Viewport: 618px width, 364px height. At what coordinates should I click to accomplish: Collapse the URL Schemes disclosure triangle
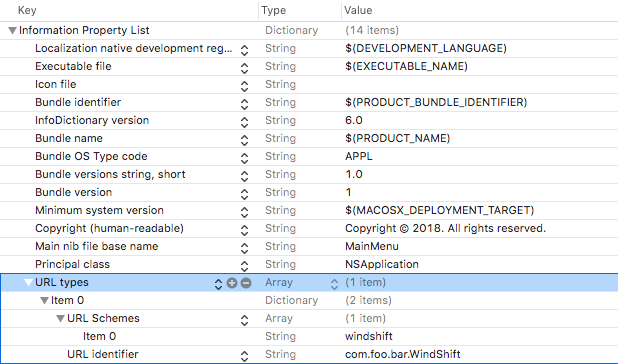pos(60,318)
